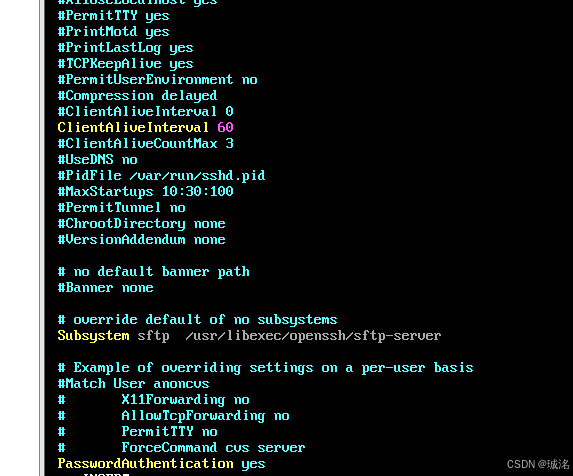Click the #UseDNS no line
The image size is (573, 476).
(x=98, y=160)
